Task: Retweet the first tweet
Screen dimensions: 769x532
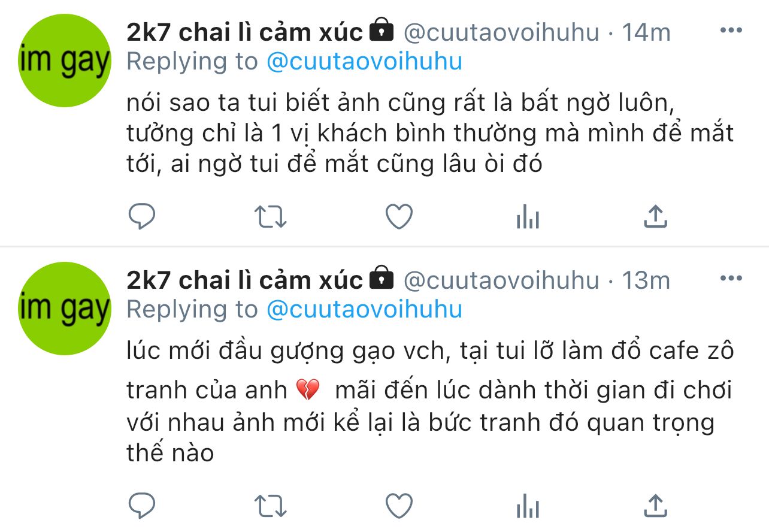Action: tap(271, 217)
